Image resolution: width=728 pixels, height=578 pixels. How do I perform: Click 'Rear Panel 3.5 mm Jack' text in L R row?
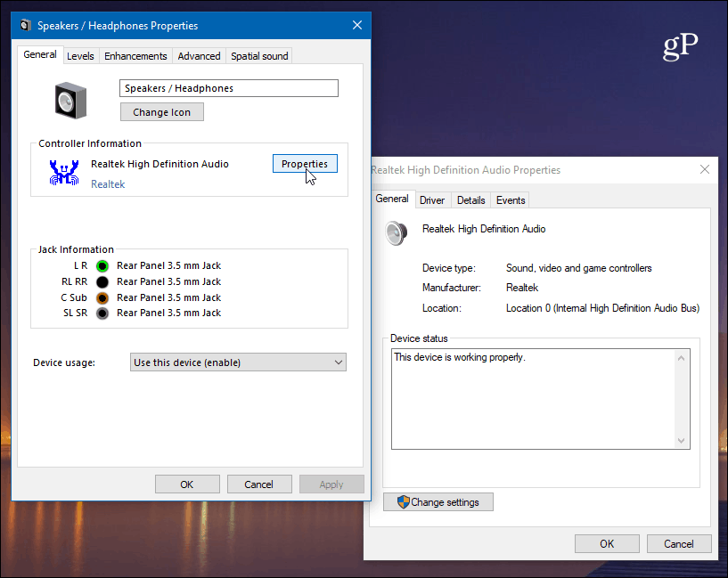pyautogui.click(x=169, y=265)
